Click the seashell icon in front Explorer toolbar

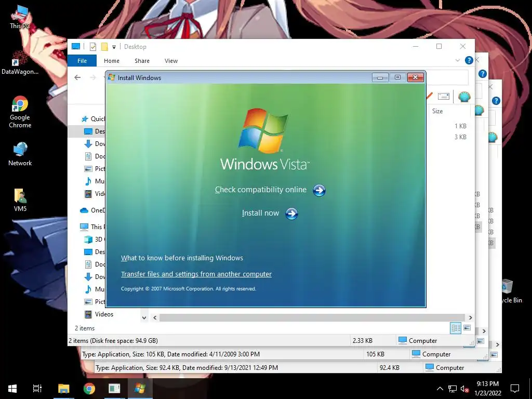pyautogui.click(x=464, y=97)
